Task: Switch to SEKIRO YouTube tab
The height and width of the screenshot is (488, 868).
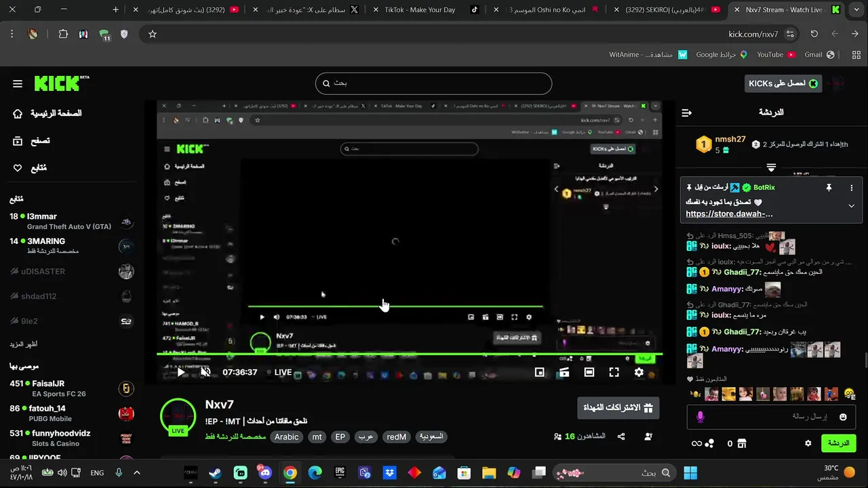Action: (x=669, y=9)
